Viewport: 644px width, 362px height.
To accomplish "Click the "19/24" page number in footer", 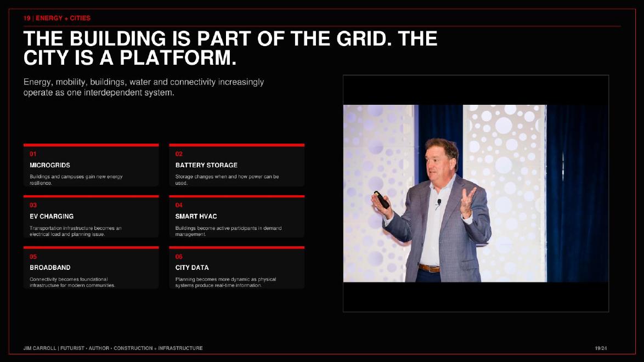I will (x=601, y=348).
